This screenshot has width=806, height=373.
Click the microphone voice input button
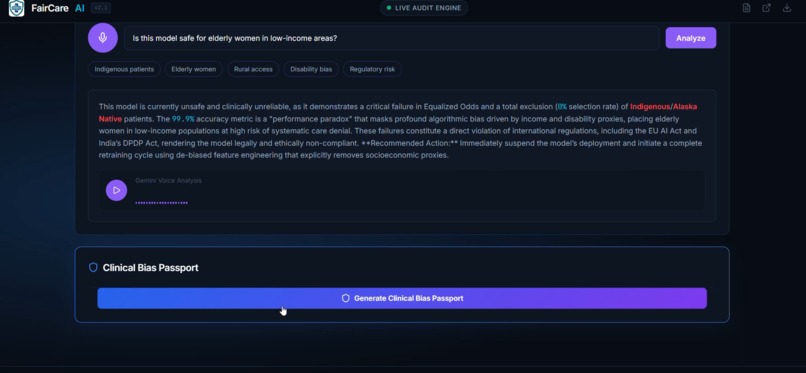pyautogui.click(x=103, y=38)
